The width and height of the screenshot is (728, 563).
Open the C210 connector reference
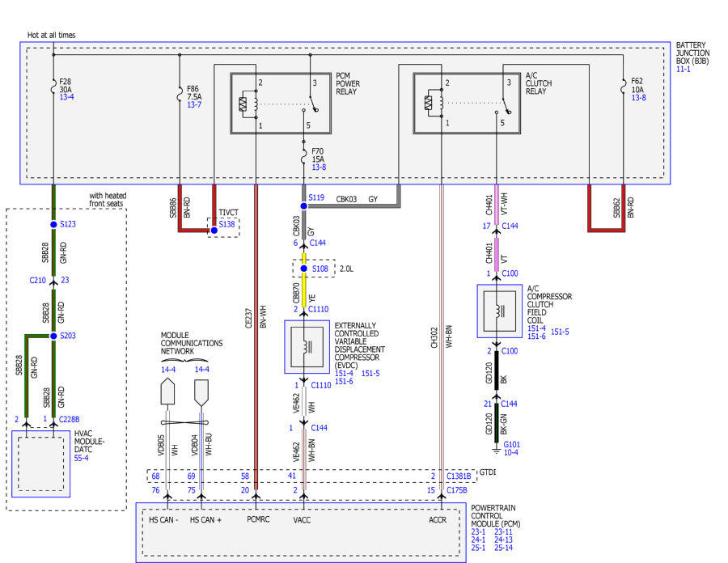tap(37, 281)
